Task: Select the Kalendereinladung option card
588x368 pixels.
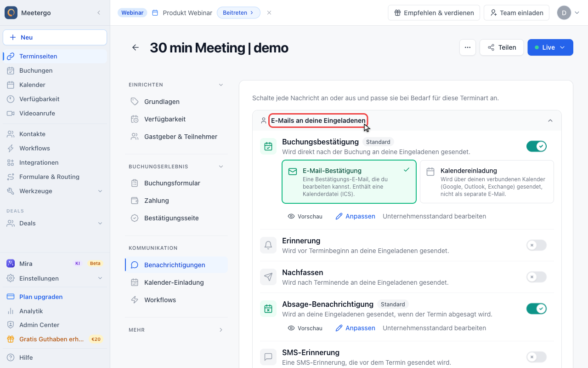Action: [x=487, y=182]
